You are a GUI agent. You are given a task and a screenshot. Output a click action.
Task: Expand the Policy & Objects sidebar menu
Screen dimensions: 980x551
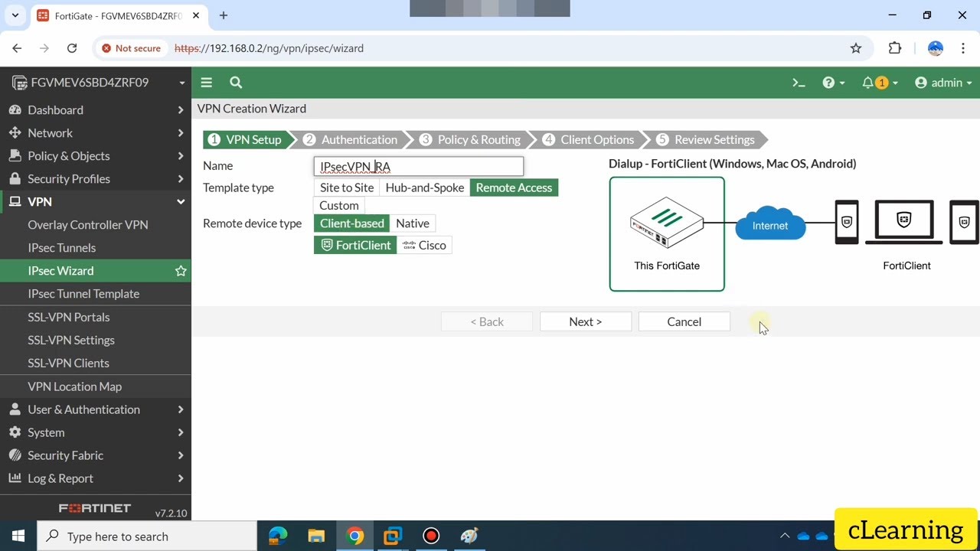[x=96, y=156]
